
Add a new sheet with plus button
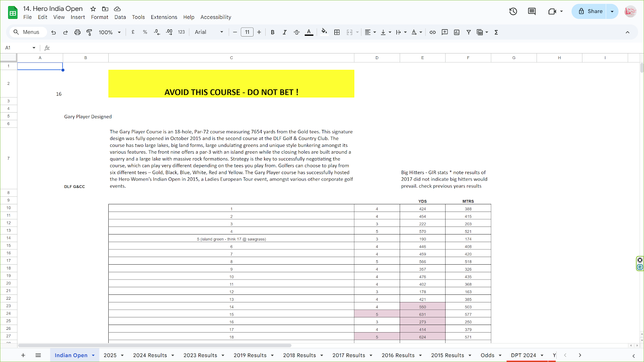click(23, 355)
